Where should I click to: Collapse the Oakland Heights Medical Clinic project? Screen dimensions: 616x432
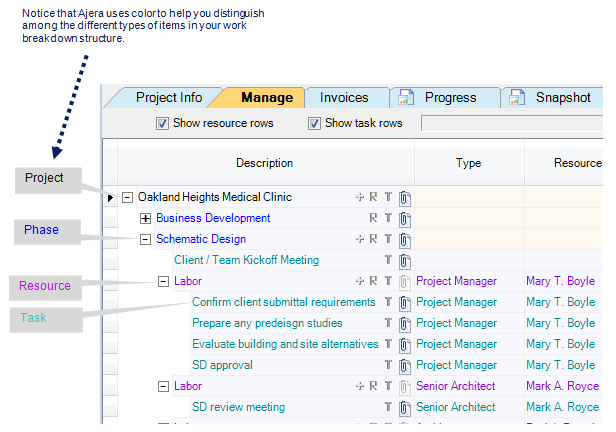point(127,198)
